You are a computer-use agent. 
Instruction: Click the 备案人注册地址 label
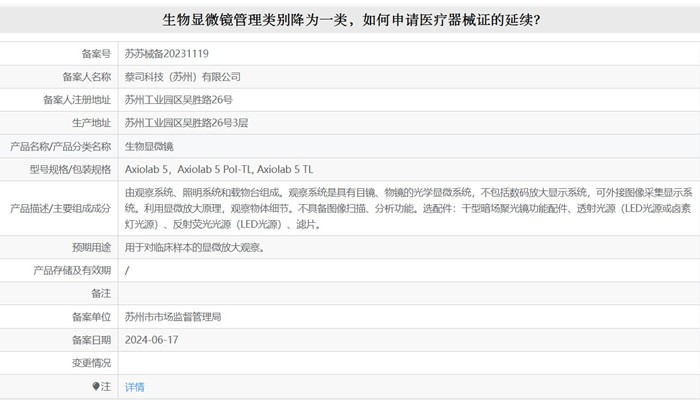point(77,99)
